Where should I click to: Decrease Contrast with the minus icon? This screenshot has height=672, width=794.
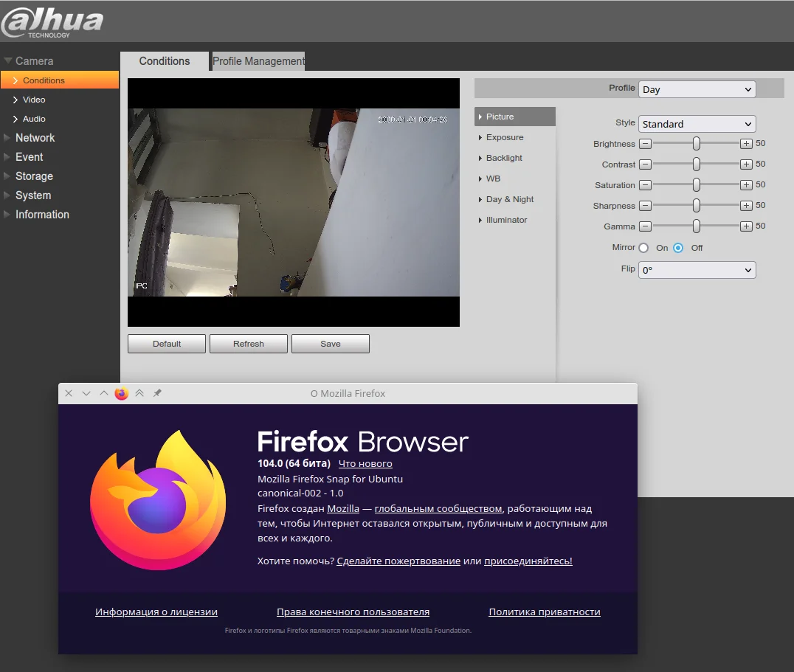(x=645, y=164)
